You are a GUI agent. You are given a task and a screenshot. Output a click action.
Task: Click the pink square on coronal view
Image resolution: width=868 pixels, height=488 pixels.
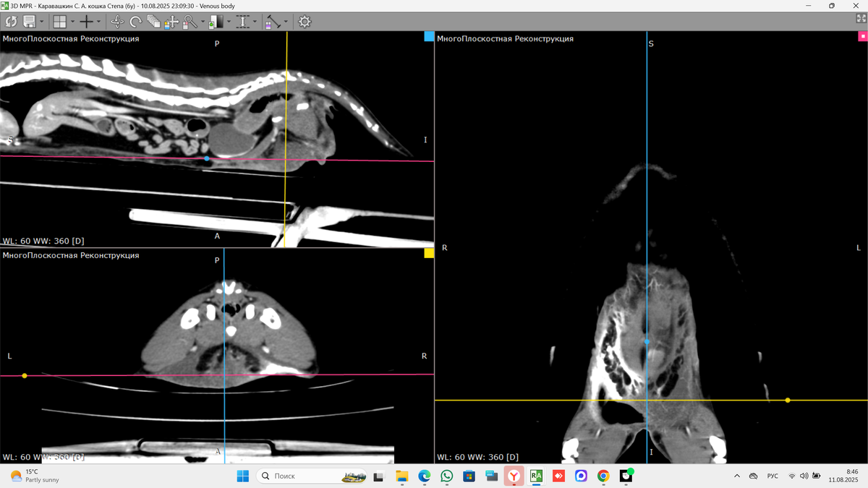point(862,36)
